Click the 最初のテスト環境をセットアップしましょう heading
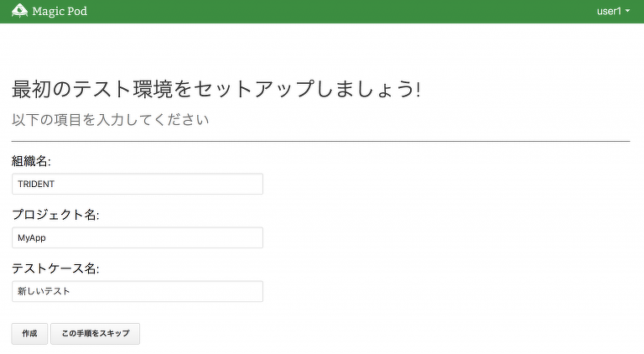This screenshot has width=644, height=354. click(x=216, y=89)
